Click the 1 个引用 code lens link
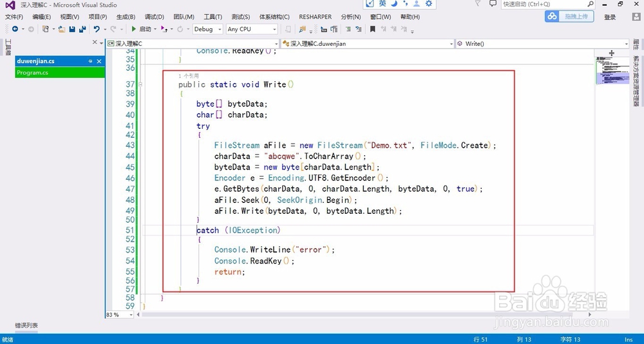644x344 pixels. tap(189, 76)
